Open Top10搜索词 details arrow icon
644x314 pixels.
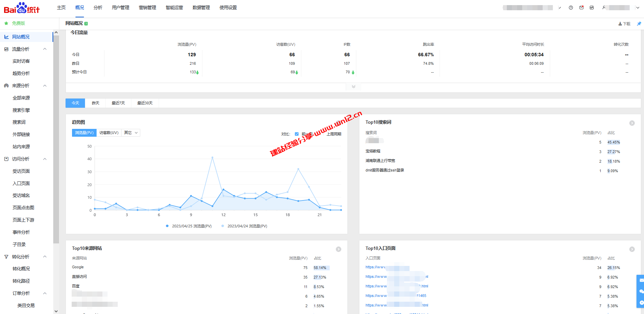632,123
